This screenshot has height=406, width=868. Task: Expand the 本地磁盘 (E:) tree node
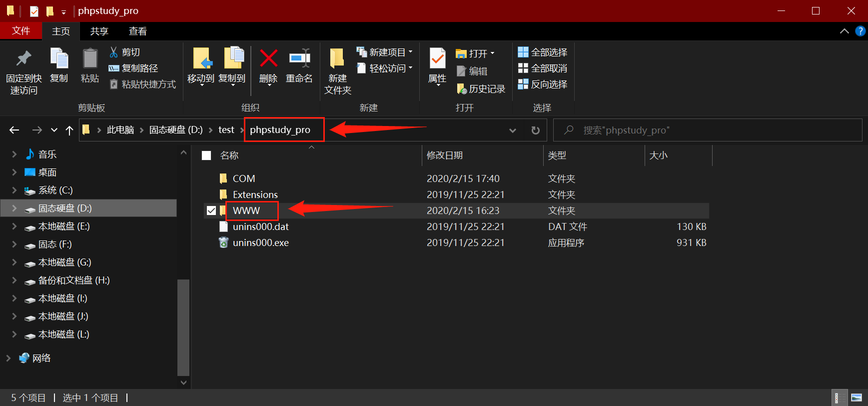pyautogui.click(x=14, y=226)
